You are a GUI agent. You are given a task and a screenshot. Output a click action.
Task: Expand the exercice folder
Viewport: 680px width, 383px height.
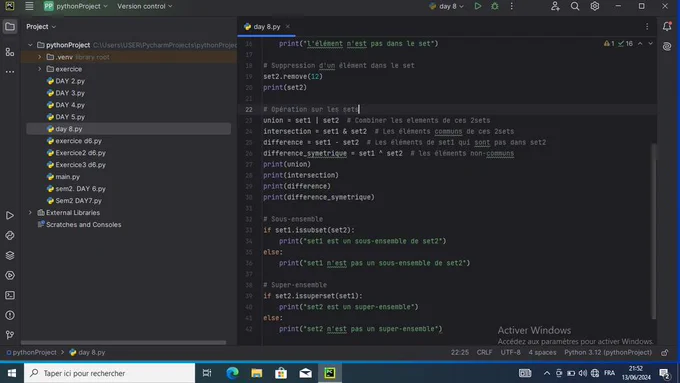[39, 69]
